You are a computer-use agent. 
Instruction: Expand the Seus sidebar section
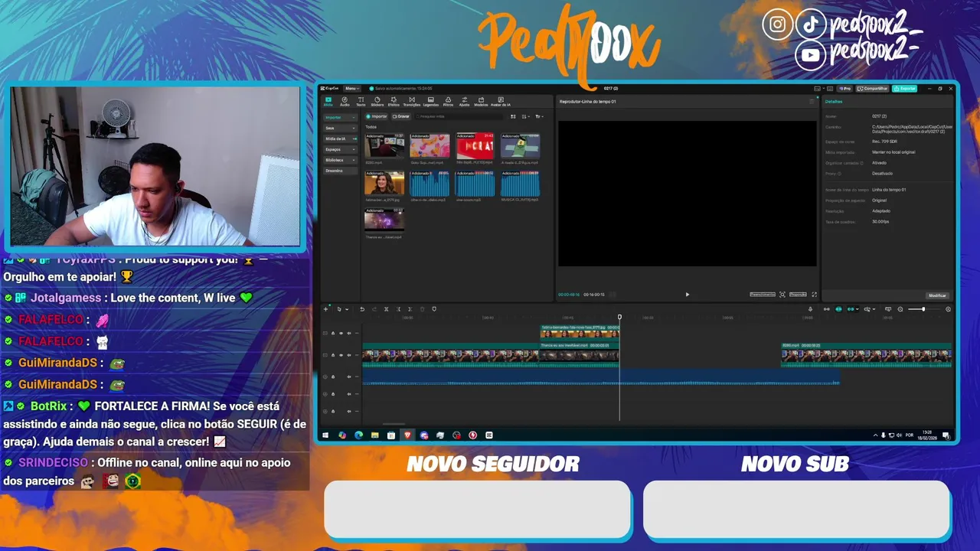tap(340, 128)
